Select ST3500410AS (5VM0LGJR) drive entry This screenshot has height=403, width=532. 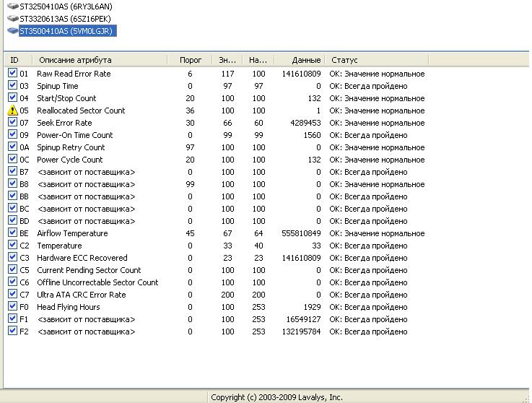point(68,31)
